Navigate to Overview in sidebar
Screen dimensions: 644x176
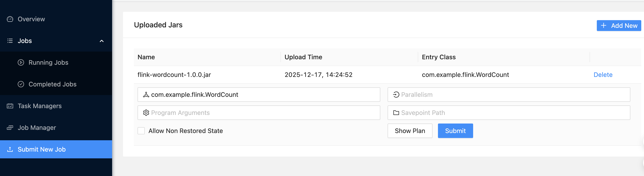pyautogui.click(x=31, y=19)
